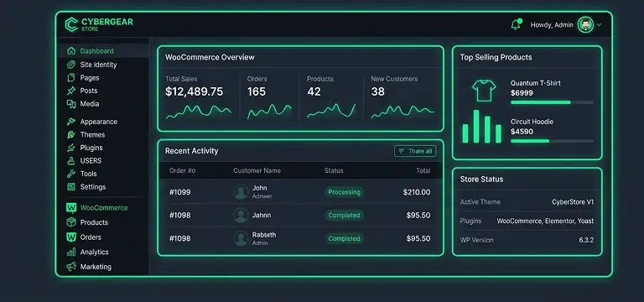Screen dimensions: 644x302
Task: Click the Quantum T-Shirt product name
Action: 536,83
